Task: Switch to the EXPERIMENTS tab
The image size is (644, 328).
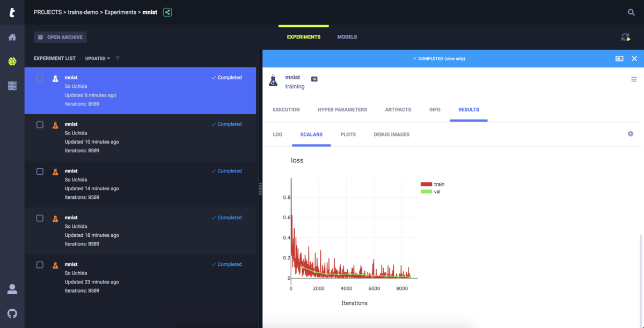Action: pyautogui.click(x=304, y=37)
